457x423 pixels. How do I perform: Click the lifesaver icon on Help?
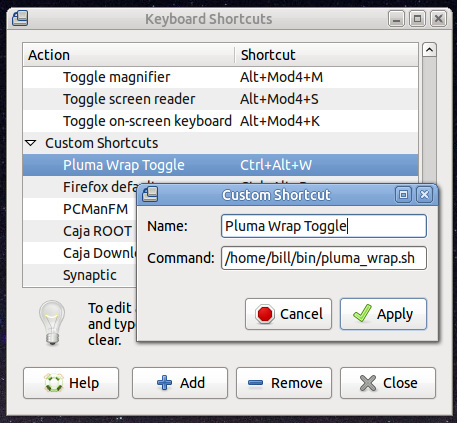point(54,383)
